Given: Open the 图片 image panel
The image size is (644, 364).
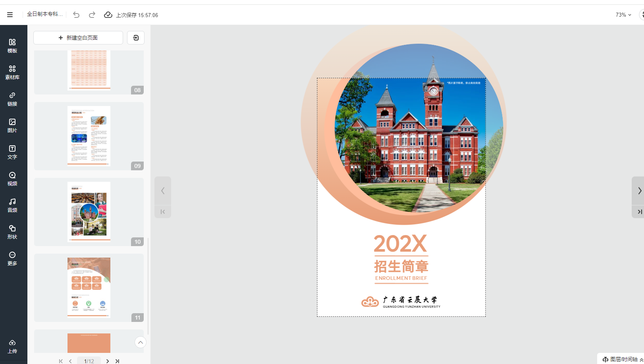Looking at the screenshot, I should [12, 125].
